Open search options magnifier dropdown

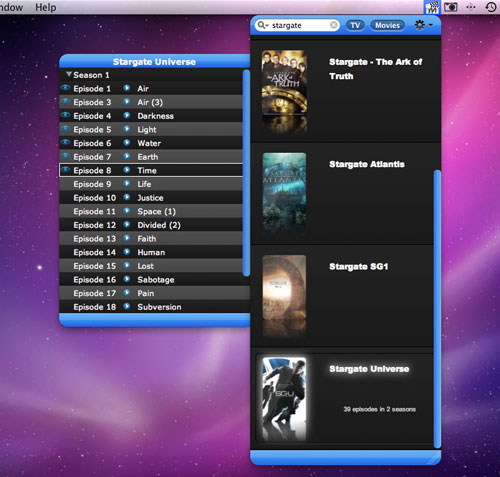point(263,25)
